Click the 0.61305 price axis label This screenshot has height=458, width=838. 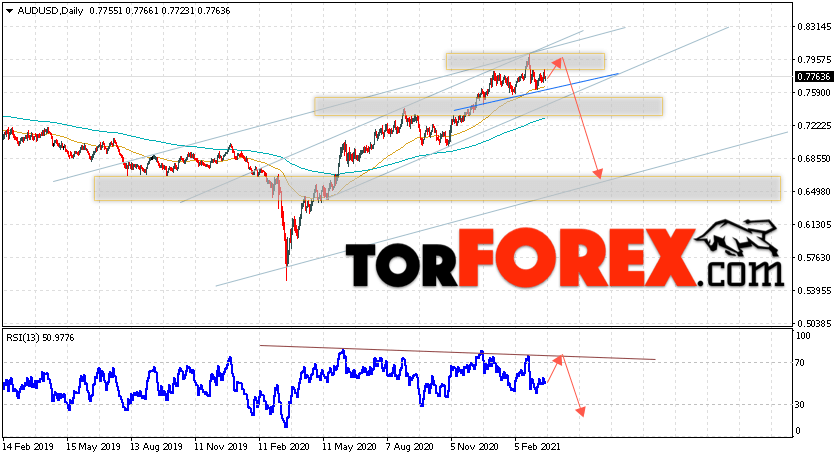click(814, 224)
